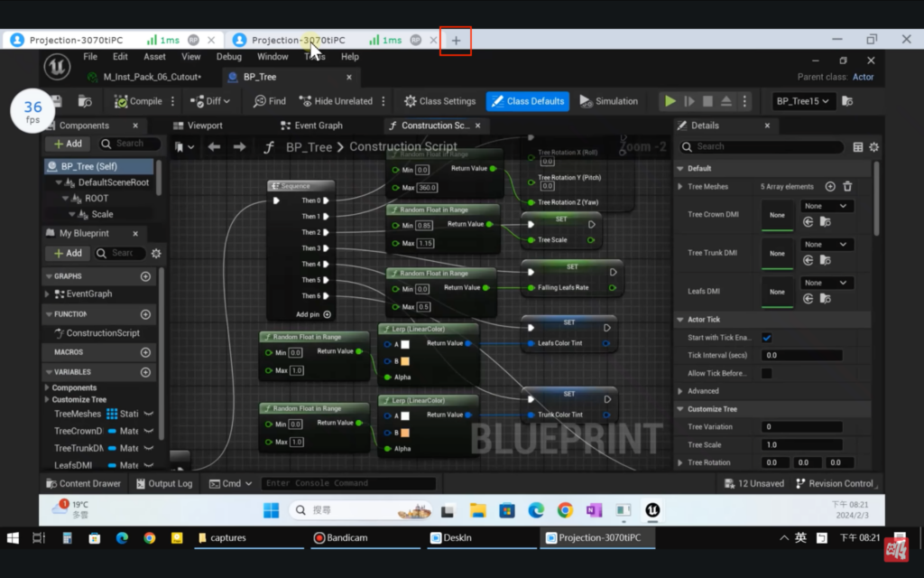The width and height of the screenshot is (924, 578).
Task: Open the Debug menu
Action: click(x=228, y=57)
